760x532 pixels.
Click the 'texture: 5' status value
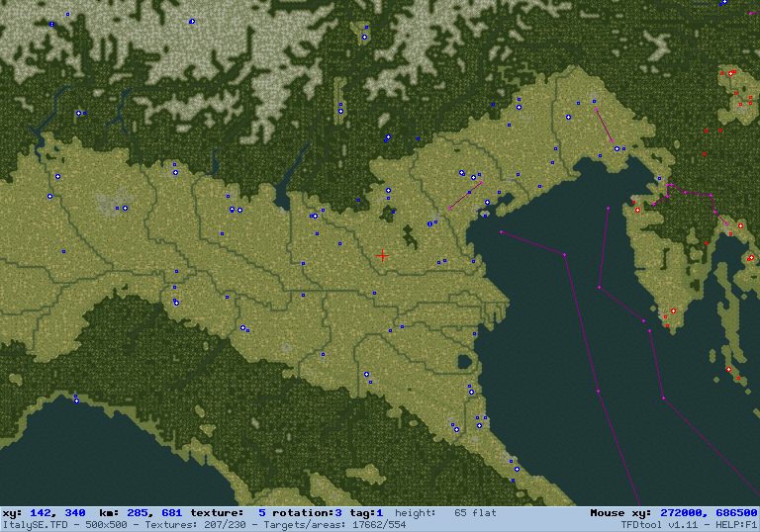[228, 513]
